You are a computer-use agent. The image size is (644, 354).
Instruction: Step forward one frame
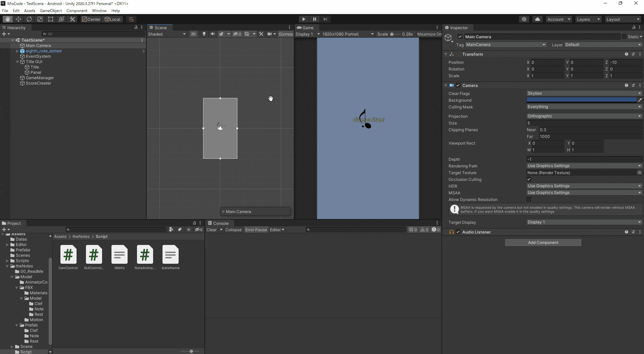tap(325, 19)
